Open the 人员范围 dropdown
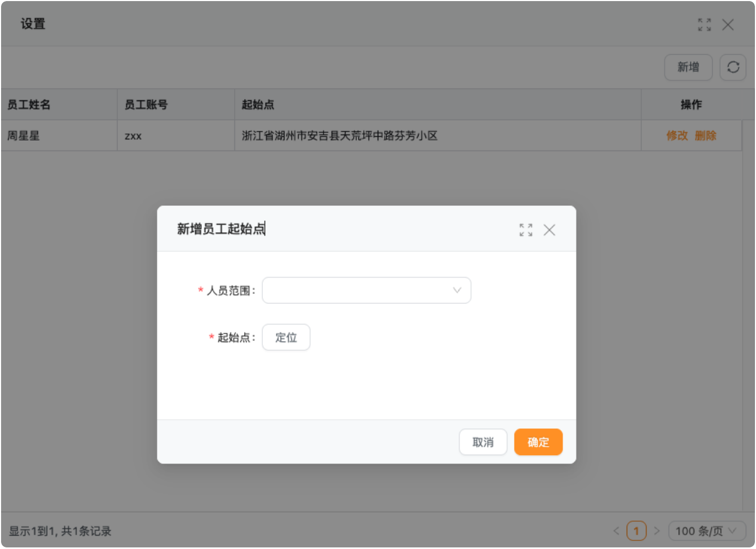 (x=359, y=291)
